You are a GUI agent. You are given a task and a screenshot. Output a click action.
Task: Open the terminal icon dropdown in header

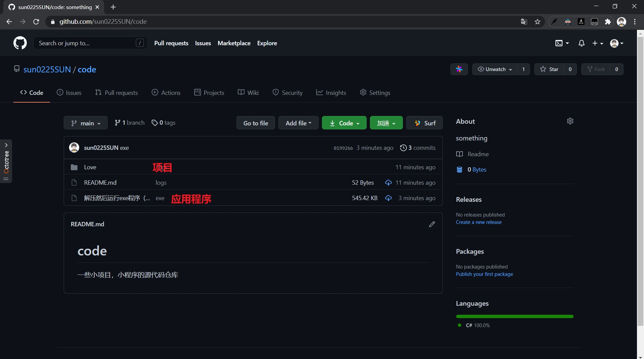(562, 43)
